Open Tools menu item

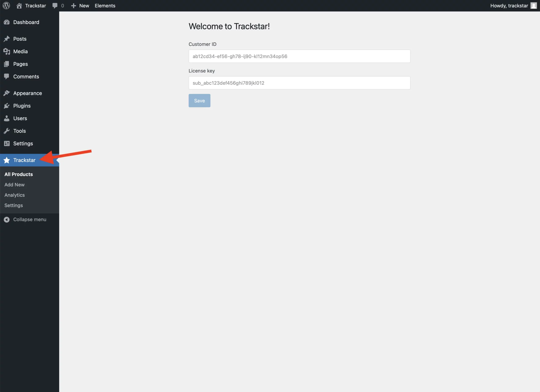click(x=30, y=131)
